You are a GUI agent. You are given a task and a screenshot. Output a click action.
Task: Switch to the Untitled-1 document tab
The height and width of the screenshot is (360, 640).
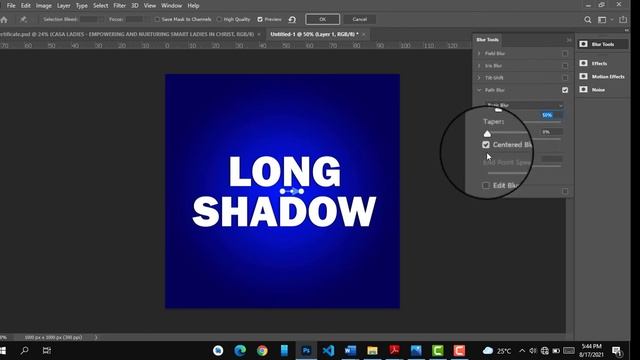314,34
